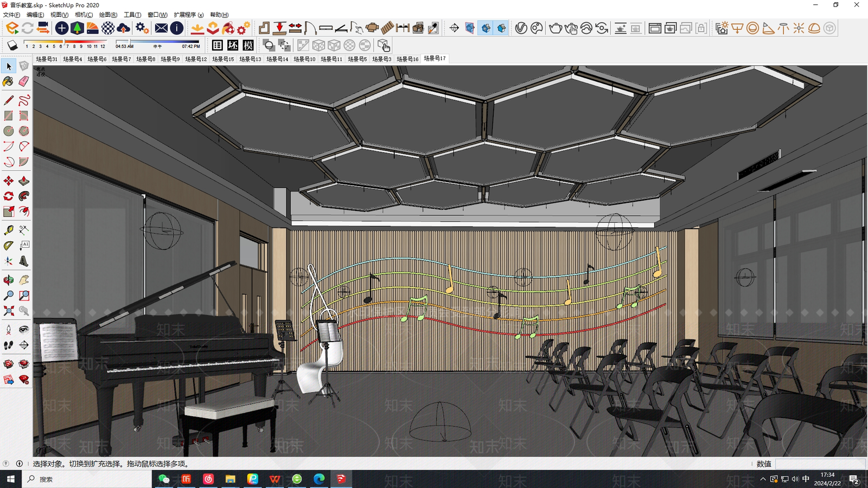Select the Push/Pull tool

click(24, 181)
